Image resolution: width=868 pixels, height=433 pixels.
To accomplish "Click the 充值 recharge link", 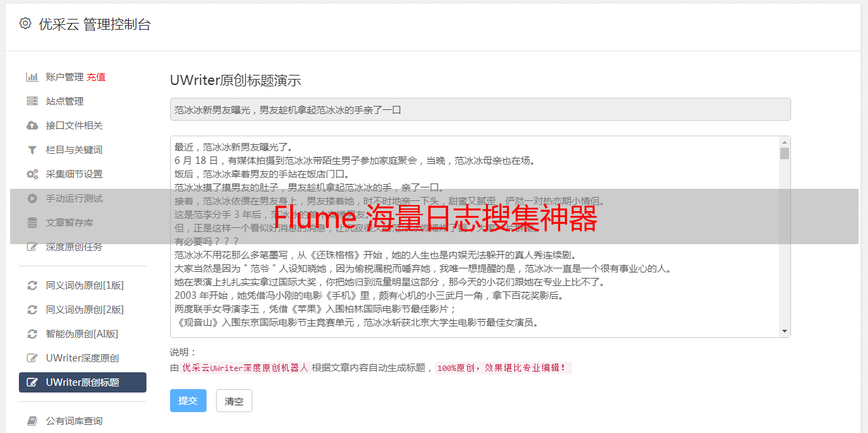I will (x=96, y=77).
